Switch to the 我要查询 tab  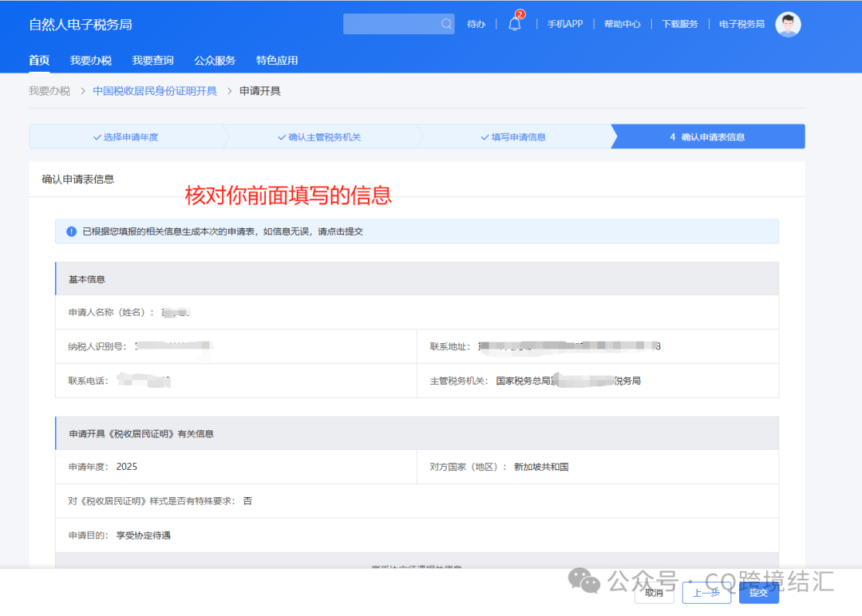[152, 60]
